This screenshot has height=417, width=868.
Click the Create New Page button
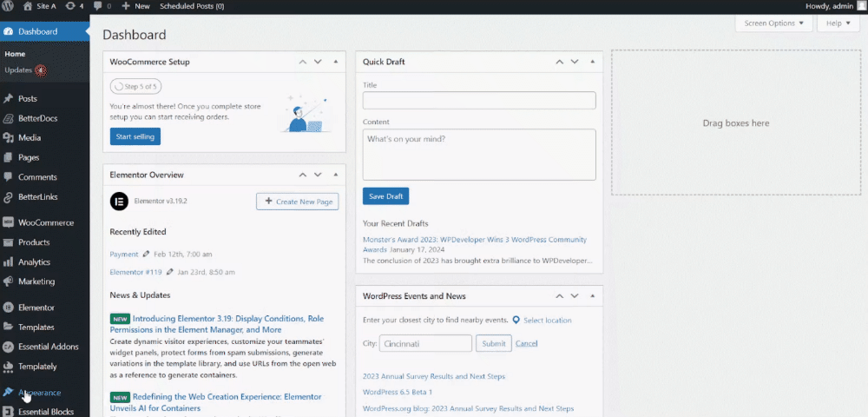(297, 202)
